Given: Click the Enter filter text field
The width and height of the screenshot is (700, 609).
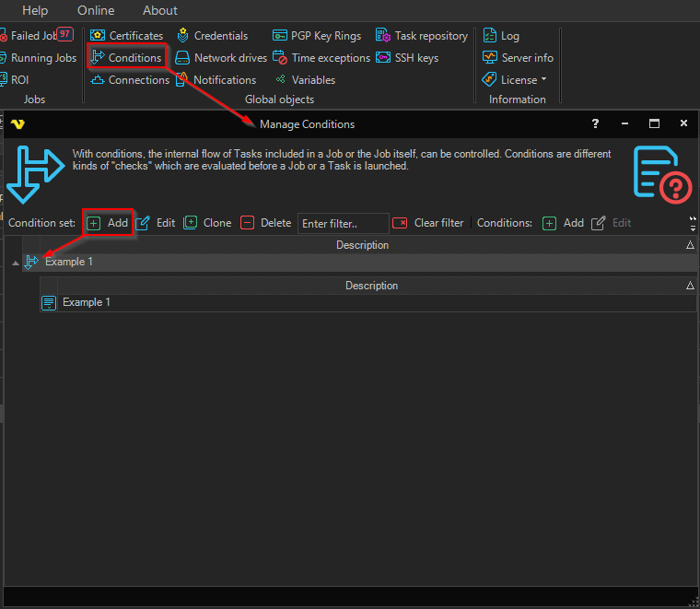Looking at the screenshot, I should click(343, 223).
